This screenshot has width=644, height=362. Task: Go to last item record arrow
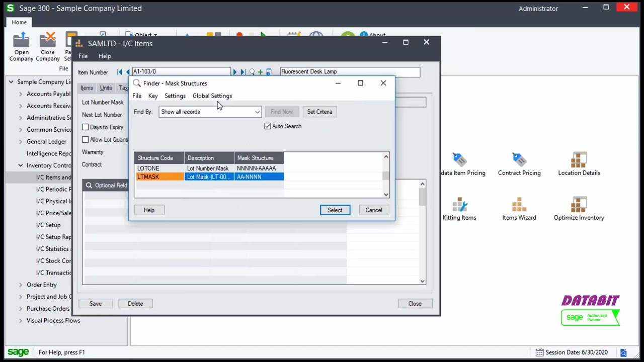243,72
